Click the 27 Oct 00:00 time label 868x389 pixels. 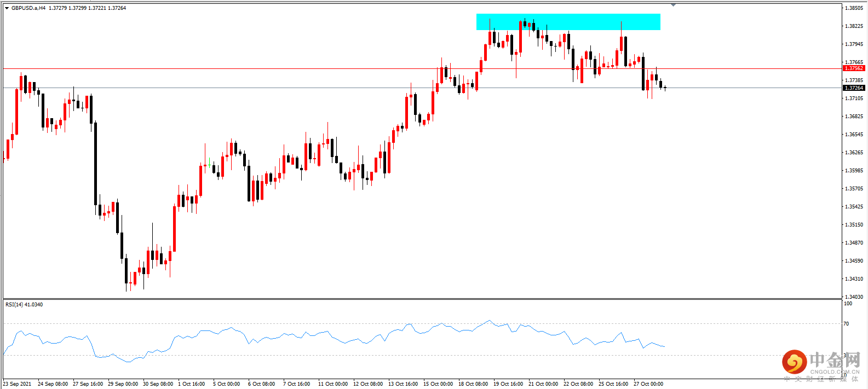click(x=648, y=384)
